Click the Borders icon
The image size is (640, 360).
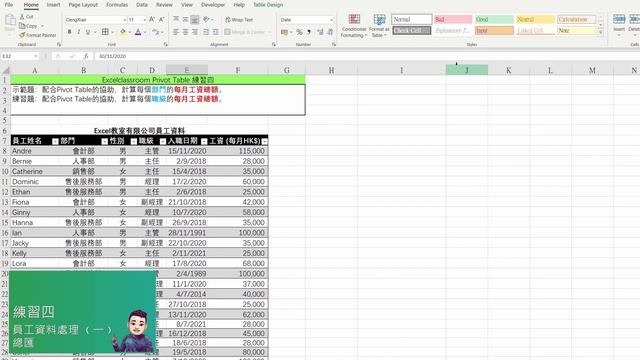point(105,32)
